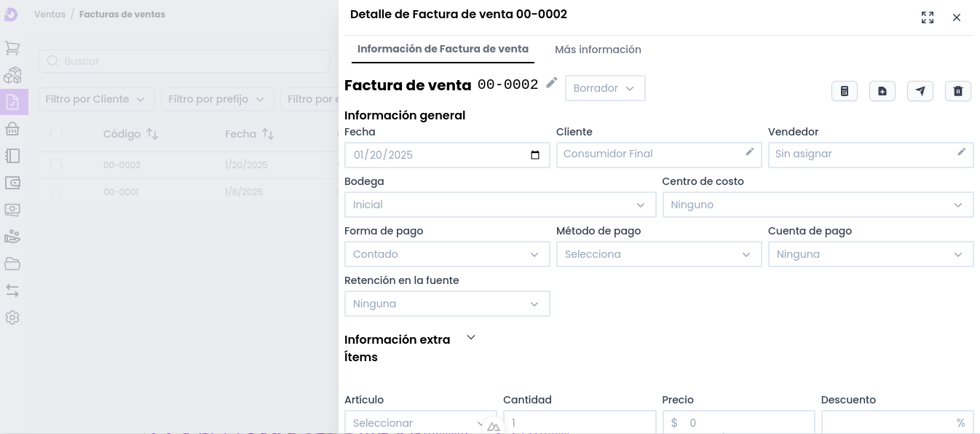The width and height of the screenshot is (980, 434).
Task: Toggle the select-all header checkbox
Action: point(56,134)
